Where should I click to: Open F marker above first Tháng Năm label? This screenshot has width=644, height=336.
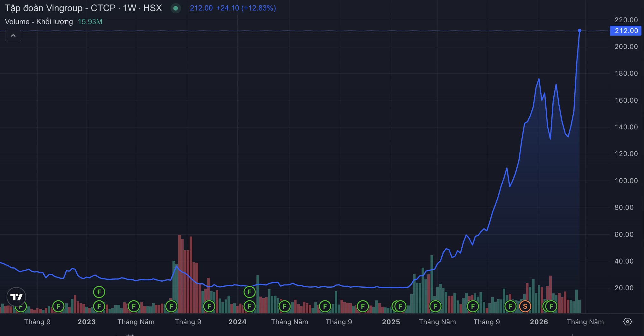[134, 306]
